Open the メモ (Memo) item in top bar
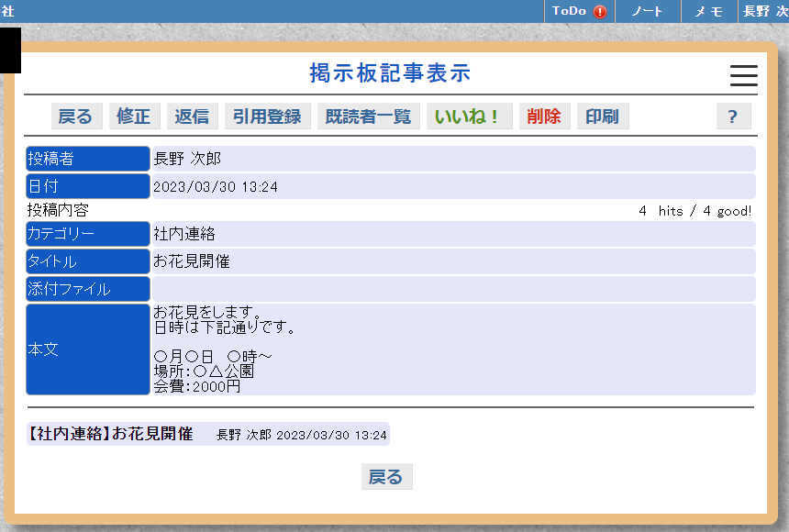Image resolution: width=789 pixels, height=532 pixels. click(707, 12)
